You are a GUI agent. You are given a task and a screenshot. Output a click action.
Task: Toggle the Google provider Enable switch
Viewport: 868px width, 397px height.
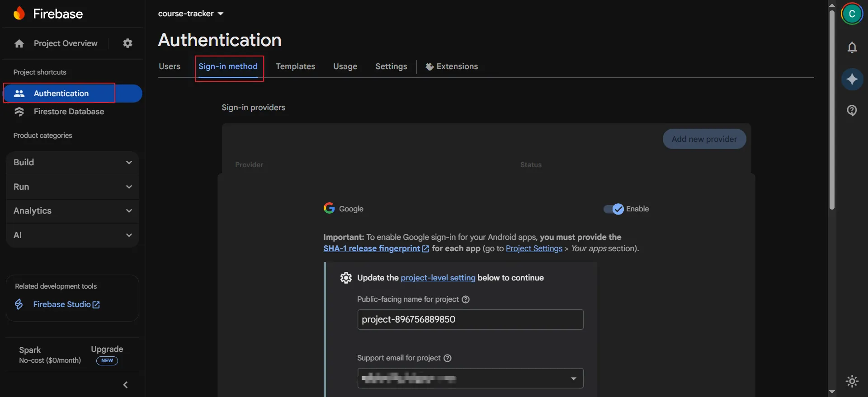613,209
